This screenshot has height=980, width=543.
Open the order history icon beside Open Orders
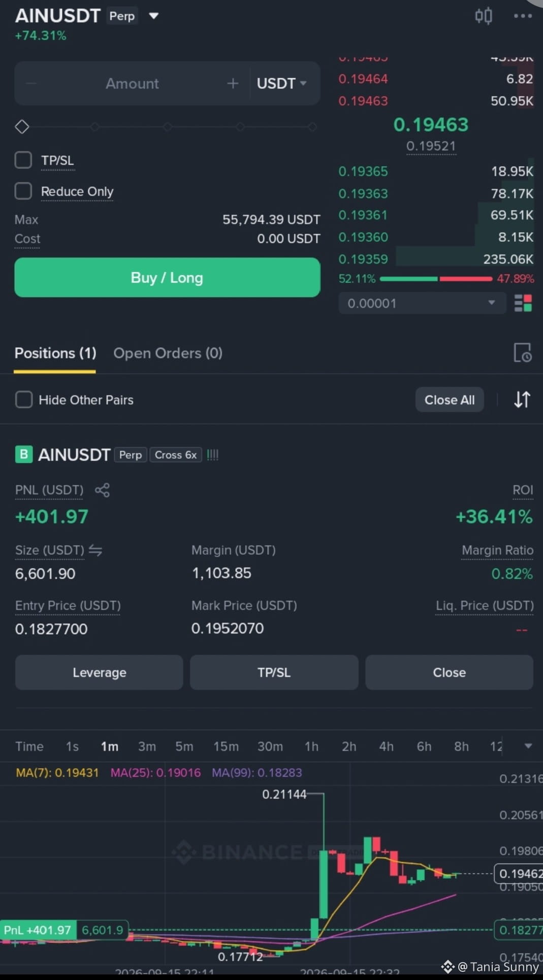522,353
